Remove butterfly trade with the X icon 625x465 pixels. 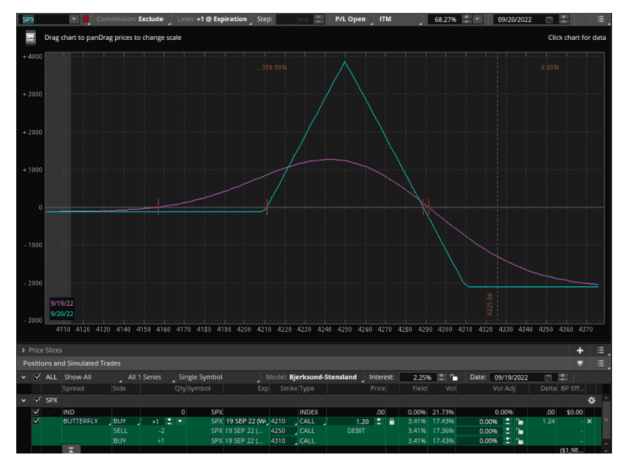coord(589,421)
